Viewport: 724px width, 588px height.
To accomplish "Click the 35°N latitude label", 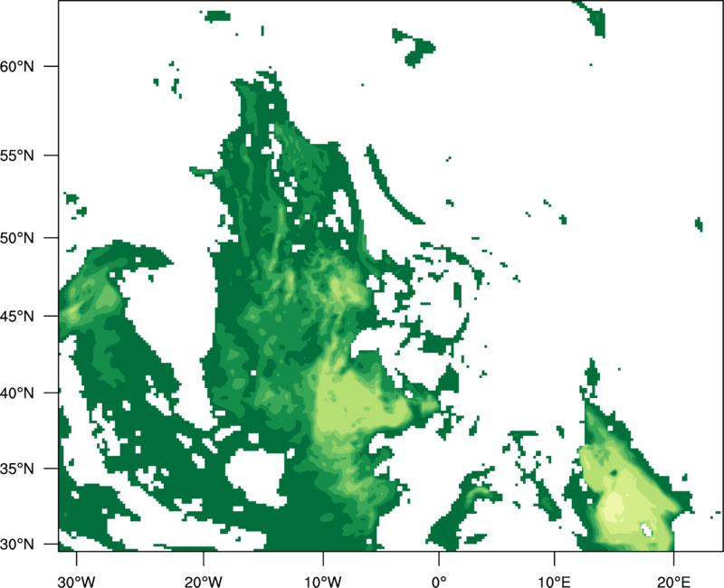I will tap(17, 469).
